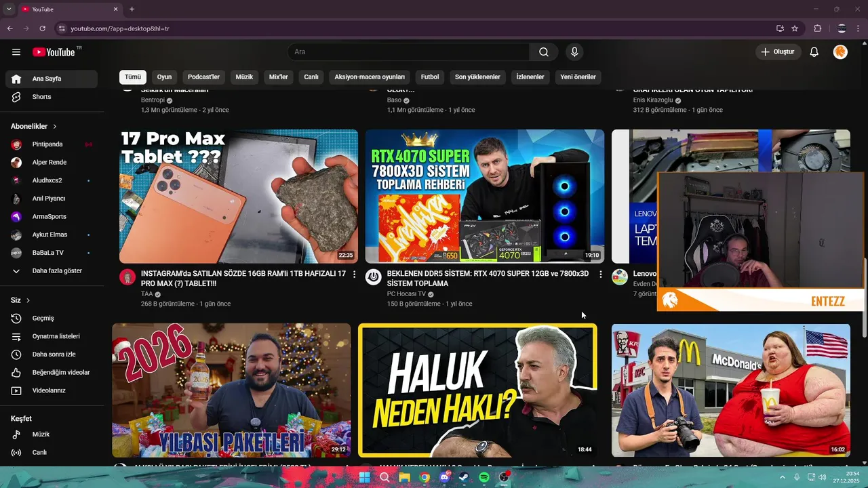The image size is (868, 488).
Task: Bookmark this page with the star icon
Action: pos(795,28)
